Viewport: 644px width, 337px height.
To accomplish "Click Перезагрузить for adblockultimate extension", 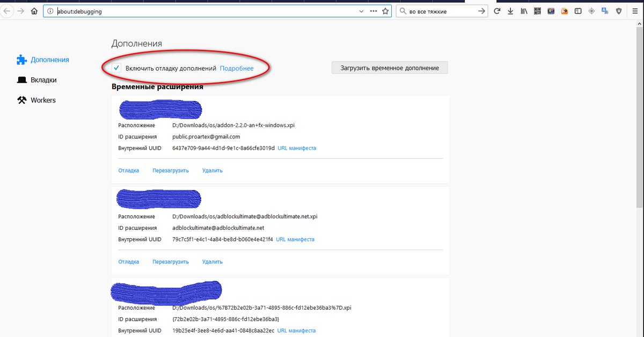I will click(x=171, y=262).
